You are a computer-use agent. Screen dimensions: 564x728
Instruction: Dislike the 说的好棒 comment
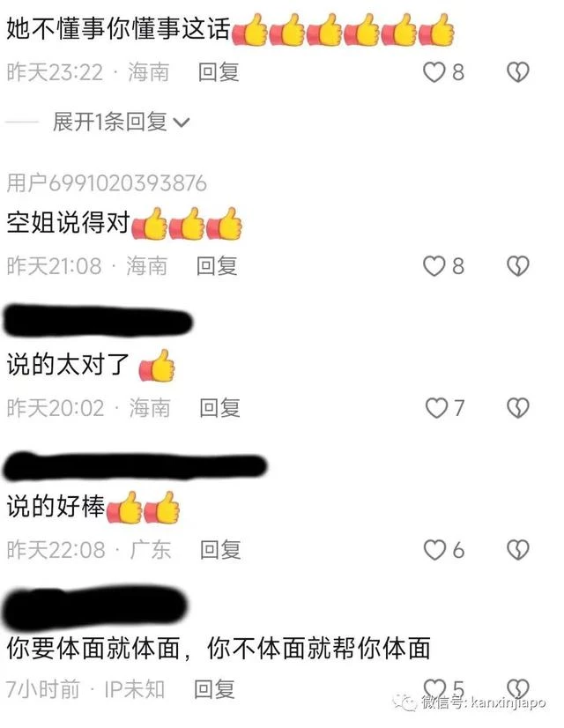pos(517,550)
